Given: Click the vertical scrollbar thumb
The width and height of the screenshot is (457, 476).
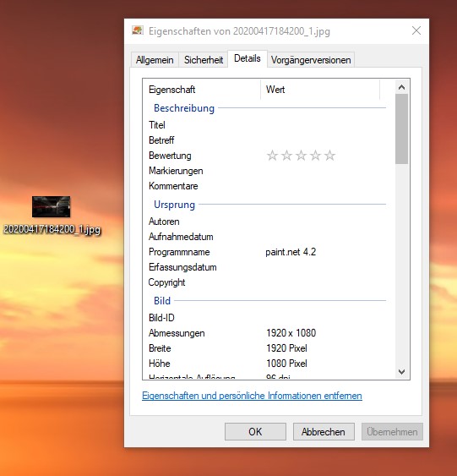Looking at the screenshot, I should [x=402, y=129].
